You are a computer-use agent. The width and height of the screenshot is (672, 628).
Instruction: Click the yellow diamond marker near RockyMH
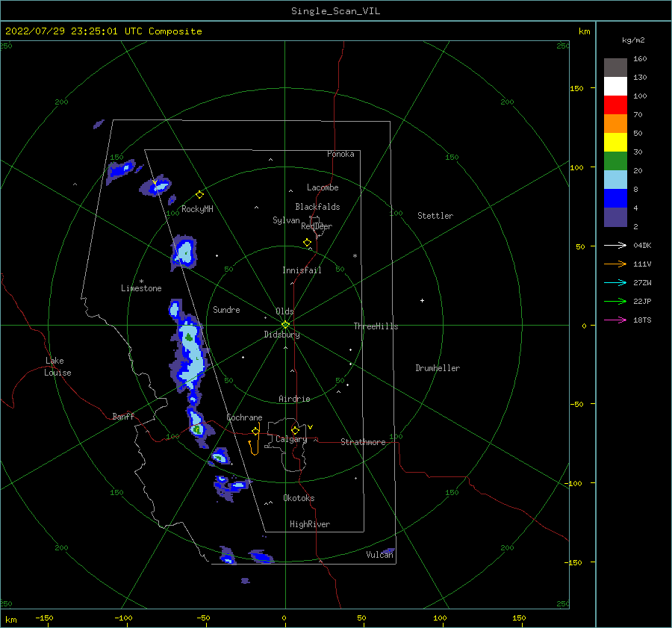199,195
